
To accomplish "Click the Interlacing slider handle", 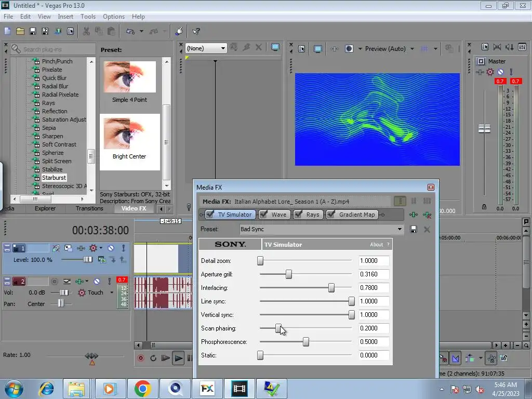I will (x=331, y=288).
